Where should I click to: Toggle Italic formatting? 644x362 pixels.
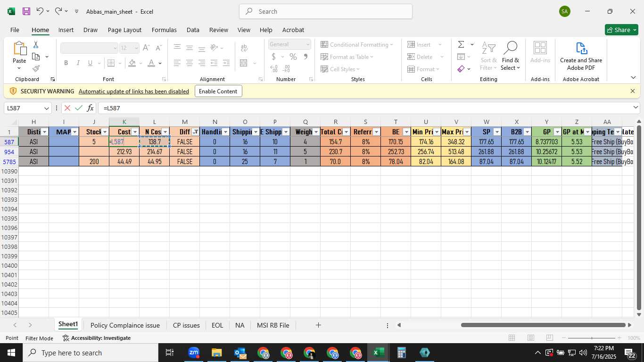pos(78,63)
